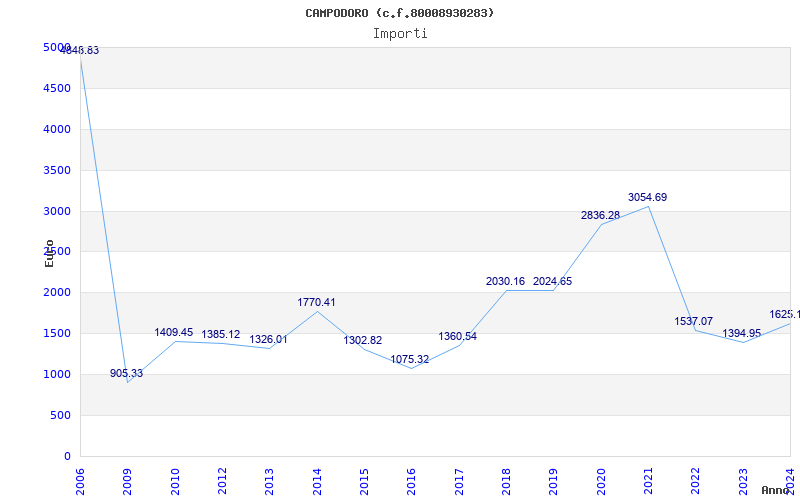800x500 pixels.
Task: Click the 2021 x-axis year label
Action: point(648,481)
